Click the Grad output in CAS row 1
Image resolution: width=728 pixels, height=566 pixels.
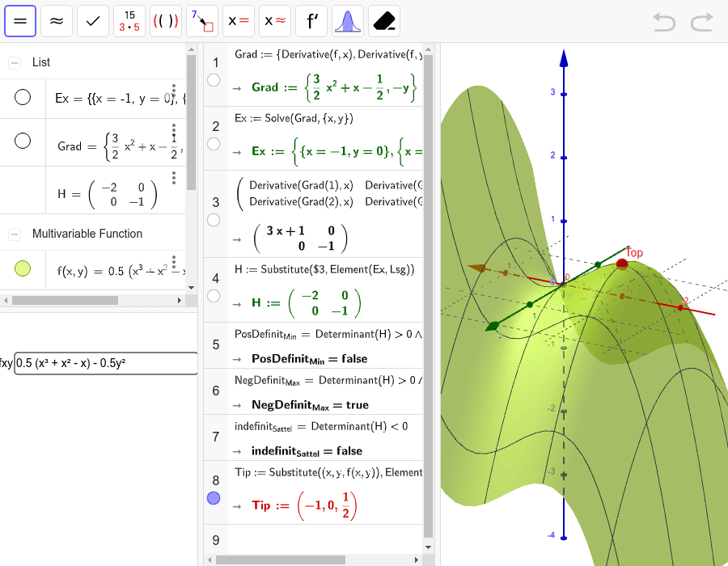tap(334, 87)
